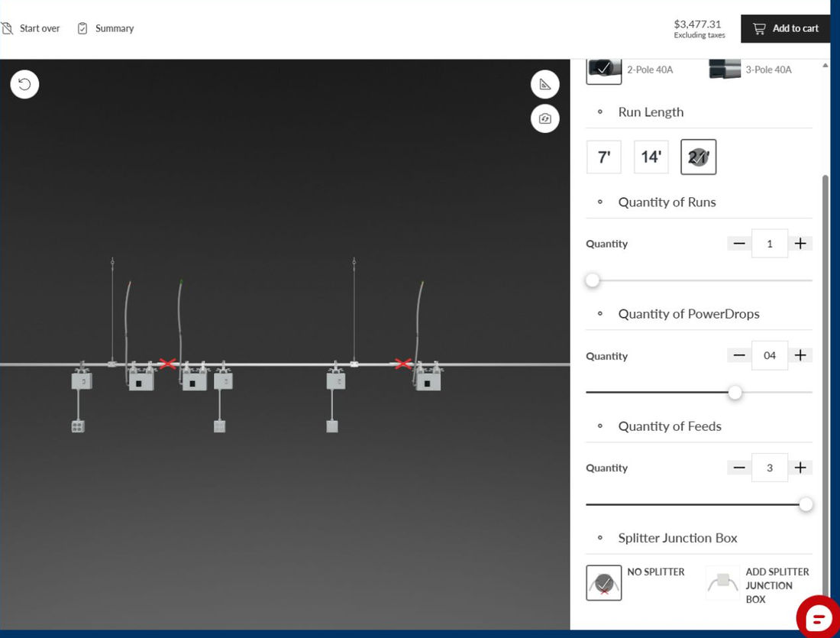Click the Run Length section heading
Viewport: 840px width, 638px height.
(x=651, y=112)
